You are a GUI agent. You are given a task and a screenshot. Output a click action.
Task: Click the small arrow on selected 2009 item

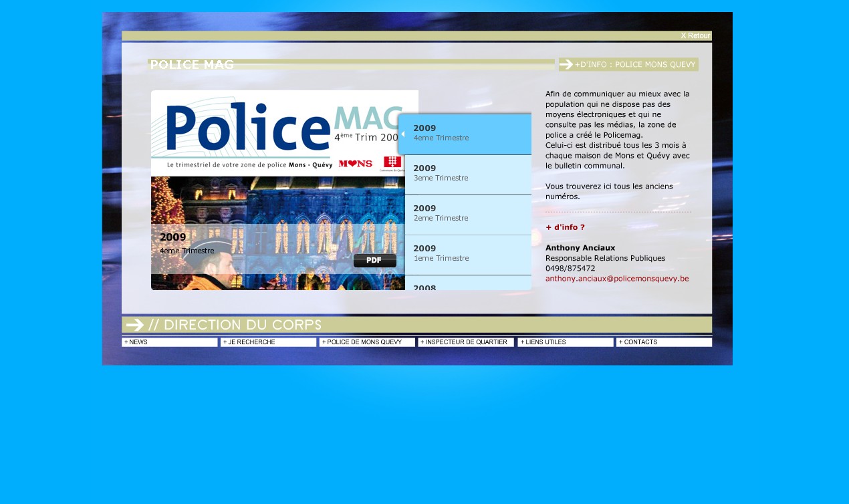pyautogui.click(x=402, y=134)
